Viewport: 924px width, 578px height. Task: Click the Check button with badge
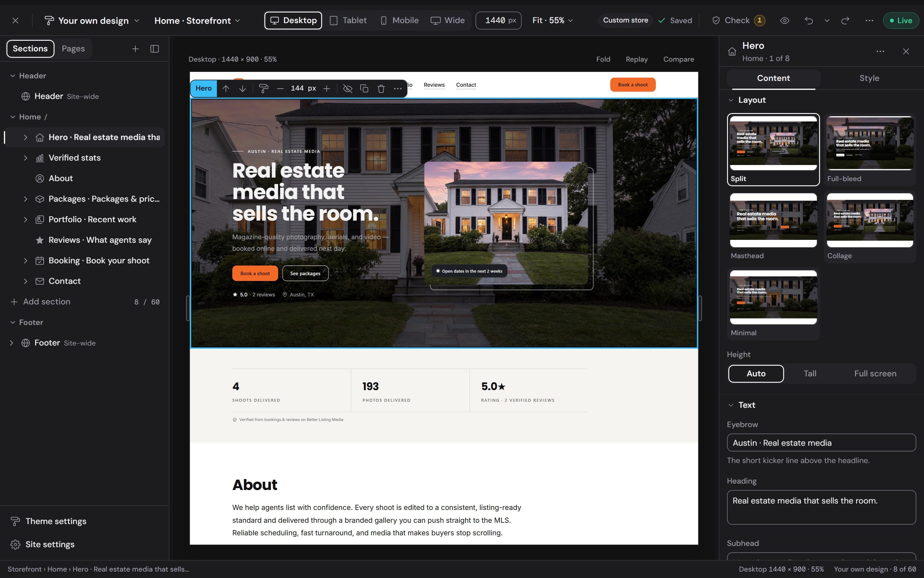[739, 20]
